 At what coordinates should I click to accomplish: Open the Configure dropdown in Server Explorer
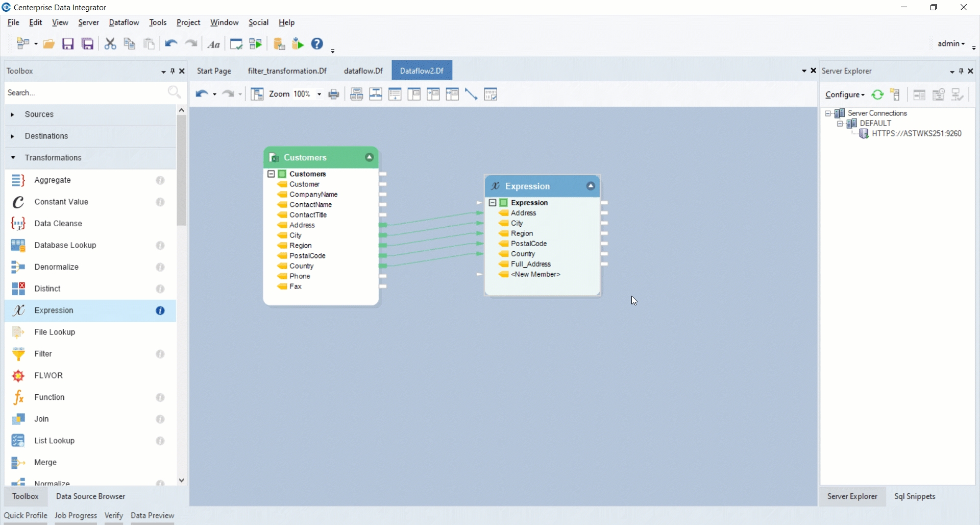pyautogui.click(x=845, y=95)
